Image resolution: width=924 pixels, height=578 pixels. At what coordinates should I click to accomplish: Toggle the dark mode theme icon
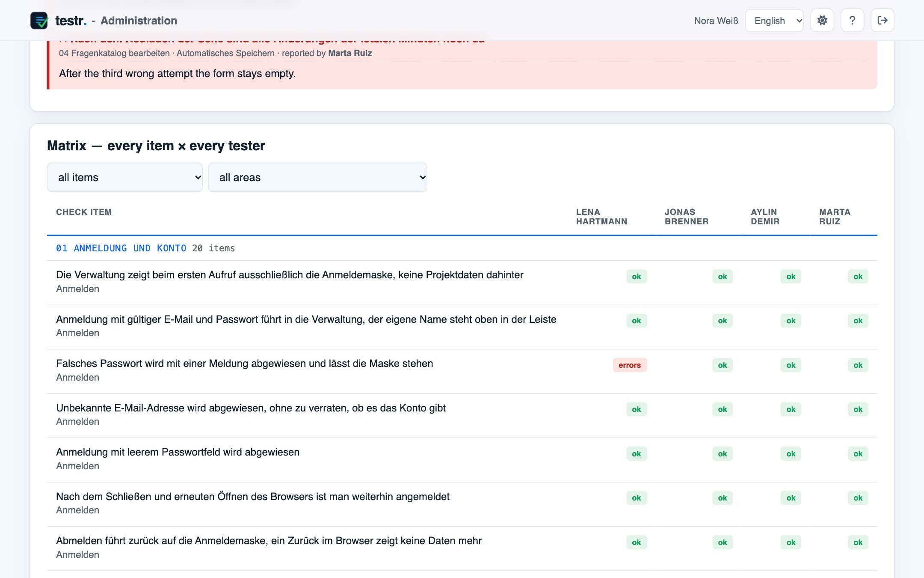point(822,21)
